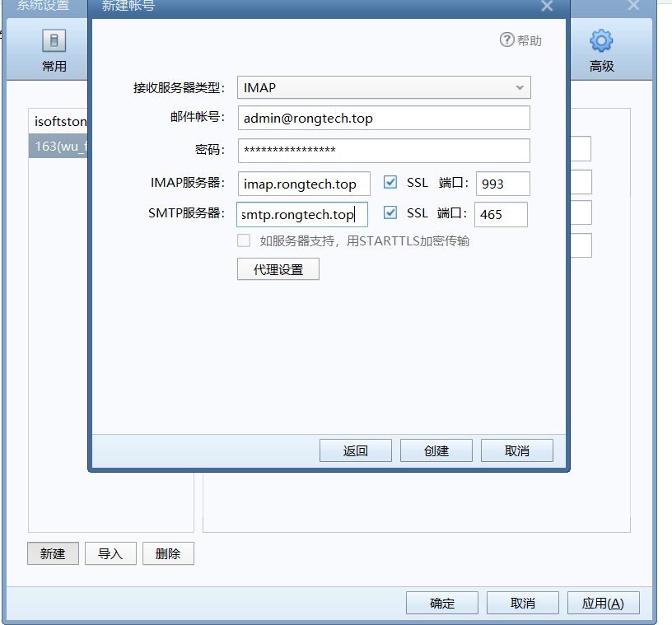The width and height of the screenshot is (672, 625).
Task: Toggle the IMAP server SSL checkbox
Action: 390,182
